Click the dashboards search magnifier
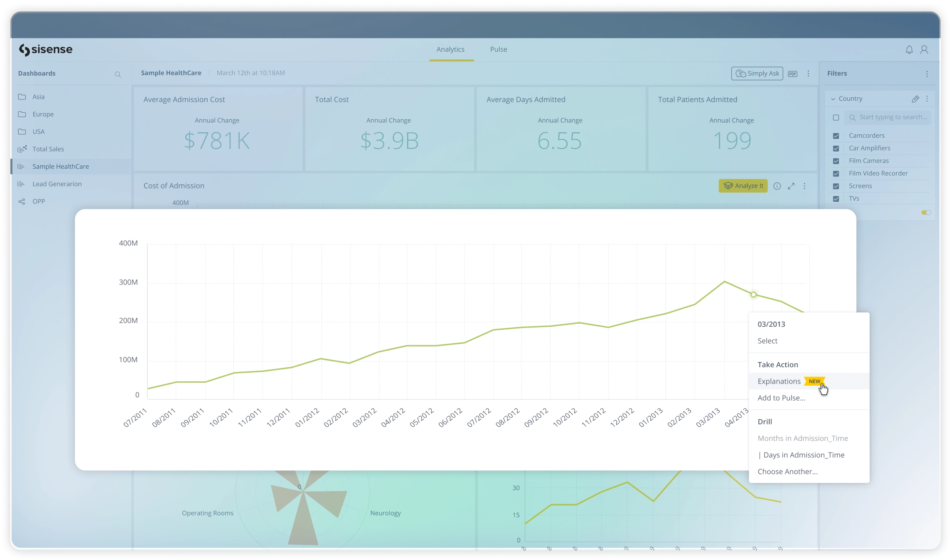This screenshot has width=951, height=560. click(118, 74)
